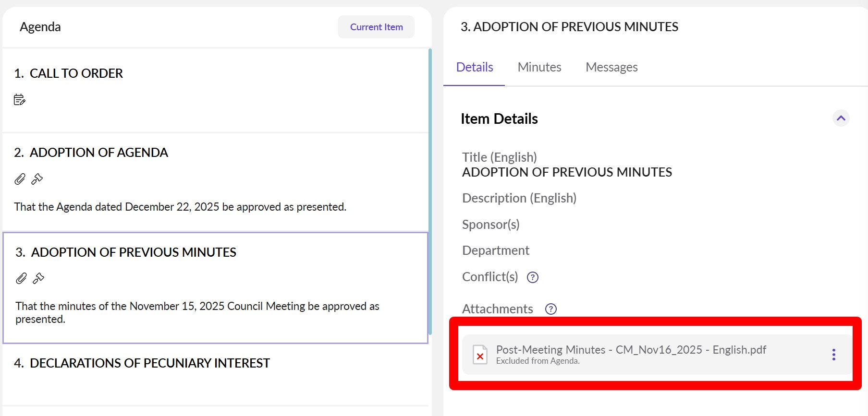The image size is (868, 416).
Task: Open the three-dot menu for the PDF attachment
Action: click(x=833, y=355)
